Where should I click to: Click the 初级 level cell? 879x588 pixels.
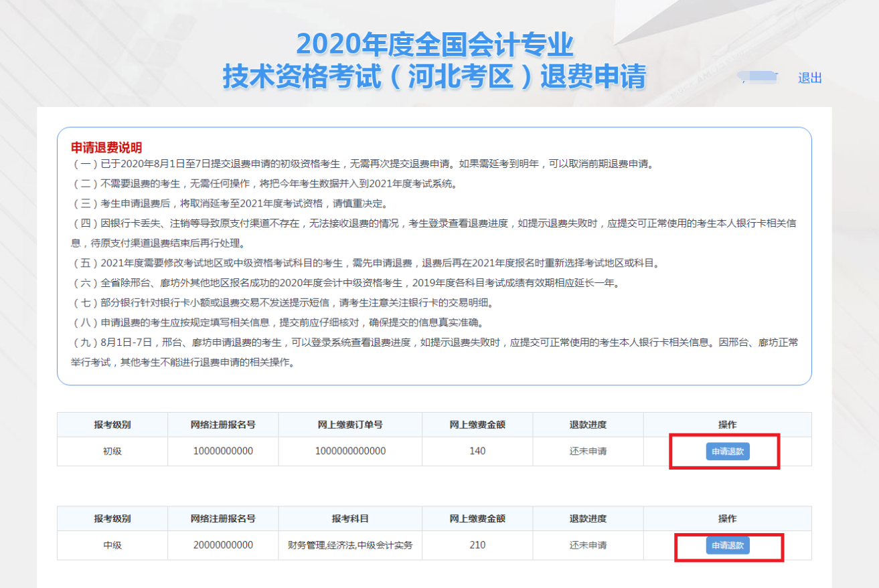[112, 451]
